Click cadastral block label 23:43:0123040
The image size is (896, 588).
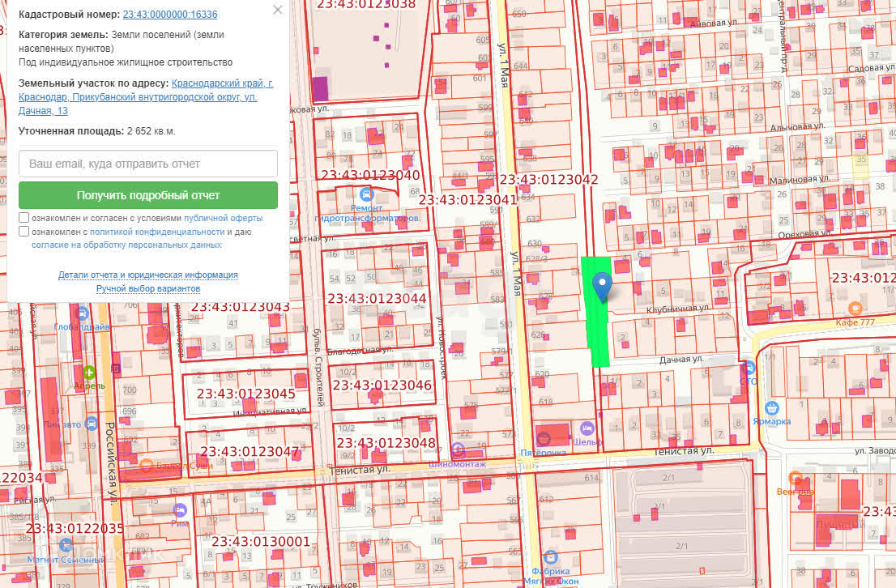370,175
